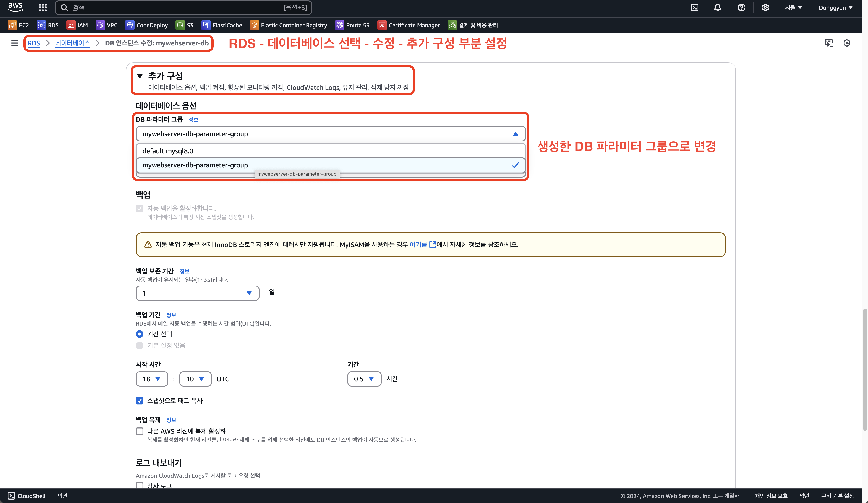
Task: Open Certificate Manager shortcut
Action: [409, 25]
